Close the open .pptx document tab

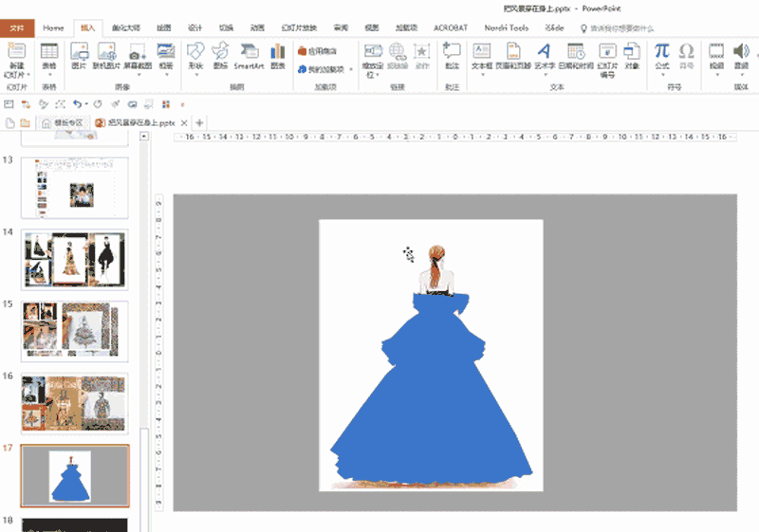[x=184, y=123]
